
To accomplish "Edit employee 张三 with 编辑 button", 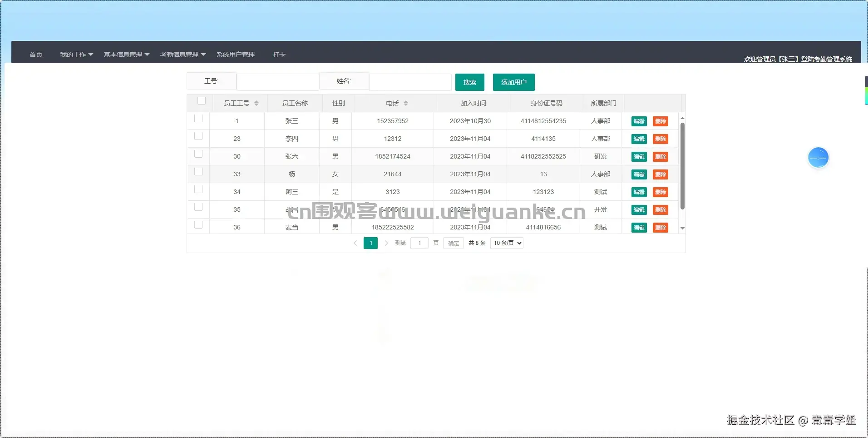I will (x=639, y=121).
